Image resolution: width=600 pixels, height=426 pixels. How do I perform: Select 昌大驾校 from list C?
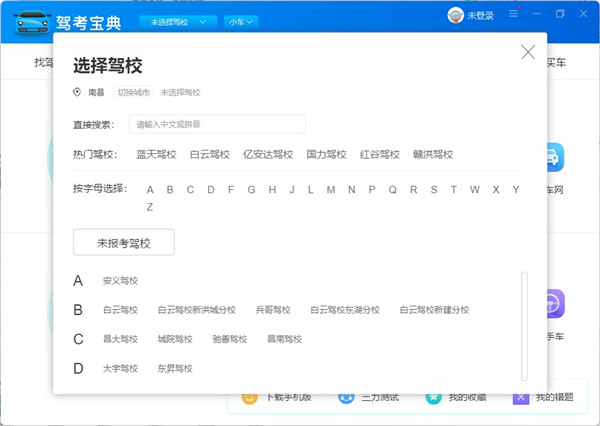[x=120, y=339]
